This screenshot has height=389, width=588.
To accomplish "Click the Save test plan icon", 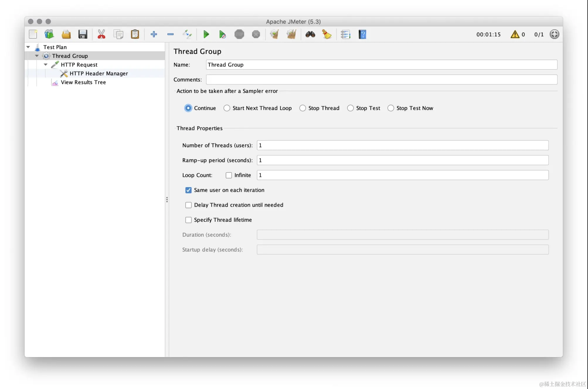I will (83, 34).
